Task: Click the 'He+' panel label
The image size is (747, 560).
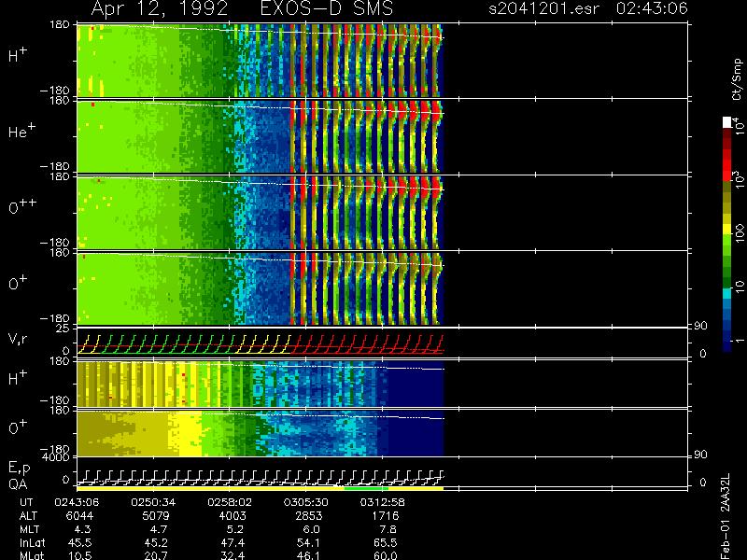Action: coord(21,131)
